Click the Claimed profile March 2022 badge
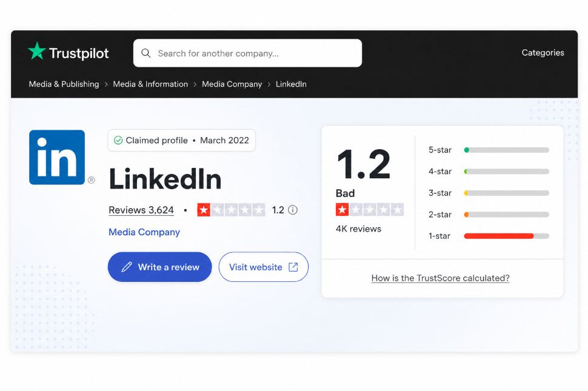 coord(181,140)
